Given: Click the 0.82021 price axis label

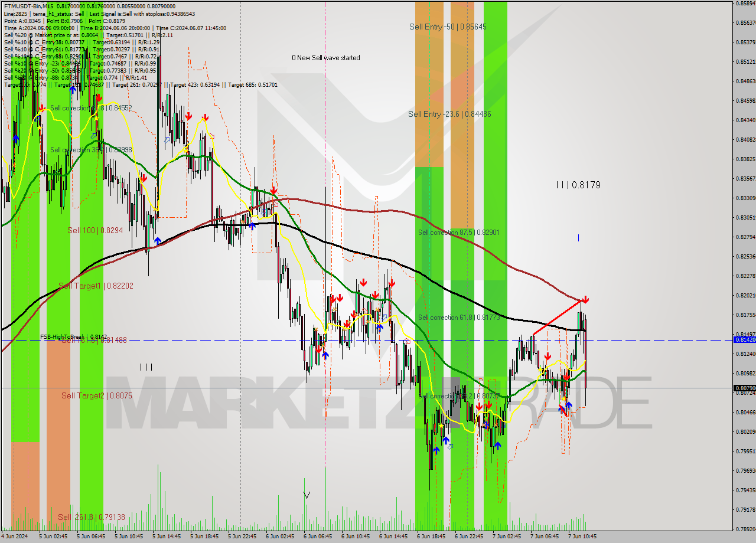Looking at the screenshot, I should pyautogui.click(x=745, y=295).
